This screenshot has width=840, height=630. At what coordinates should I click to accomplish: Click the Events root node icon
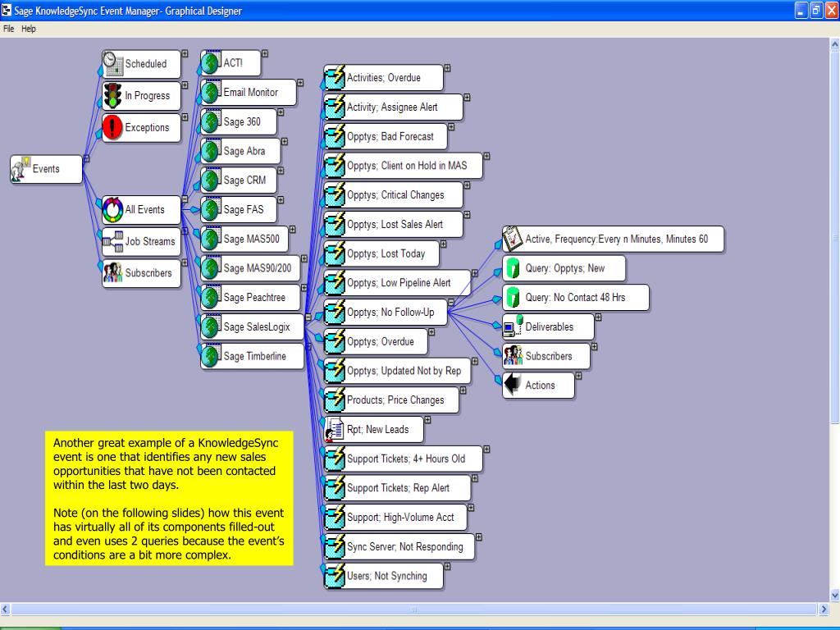(21, 169)
